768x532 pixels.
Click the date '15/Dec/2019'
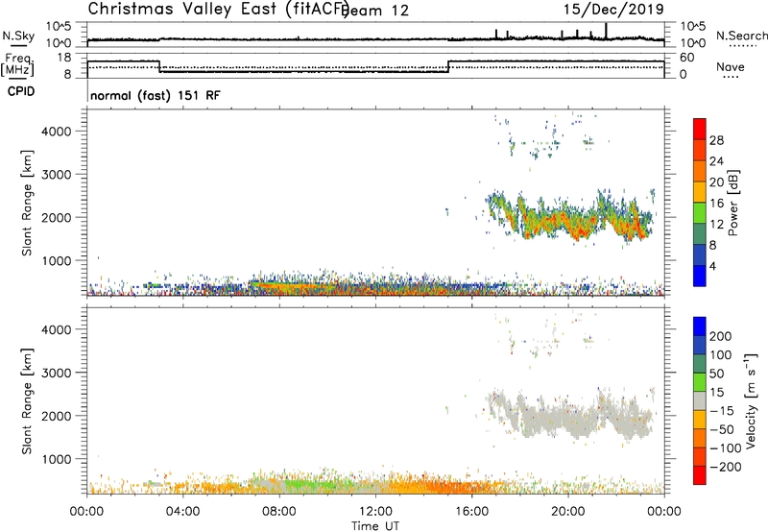[613, 10]
